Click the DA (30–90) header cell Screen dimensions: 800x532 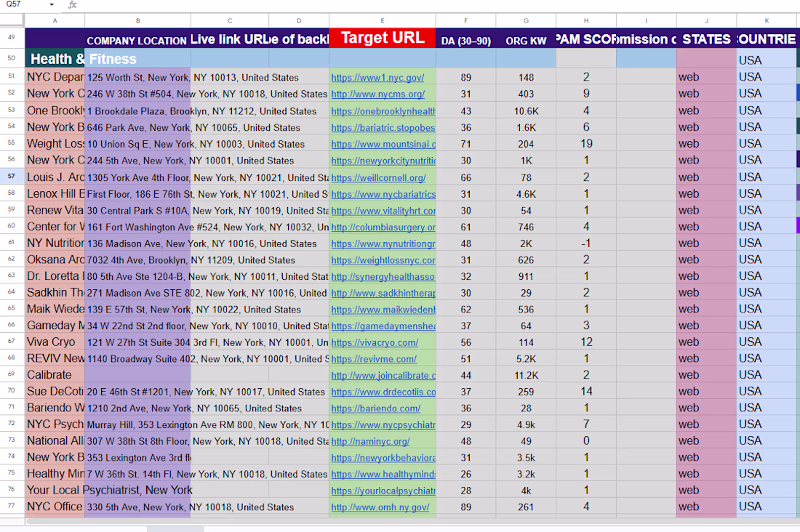pos(465,40)
